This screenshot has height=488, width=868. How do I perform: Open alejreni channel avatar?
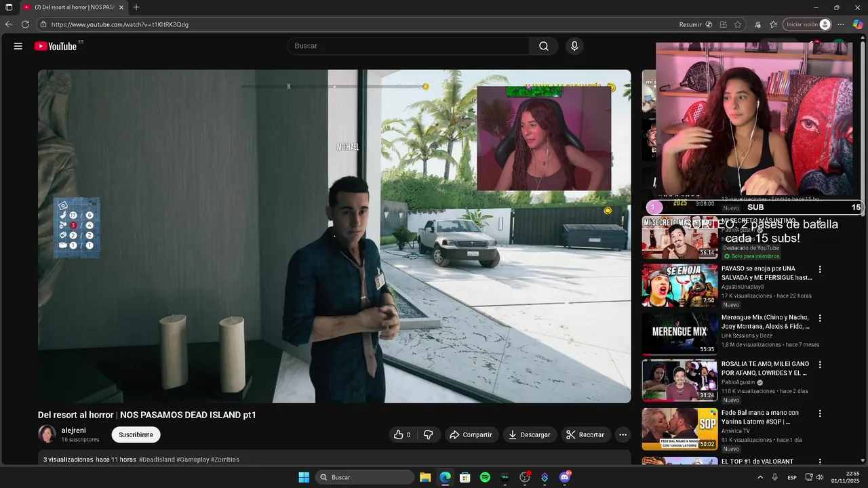pyautogui.click(x=47, y=434)
